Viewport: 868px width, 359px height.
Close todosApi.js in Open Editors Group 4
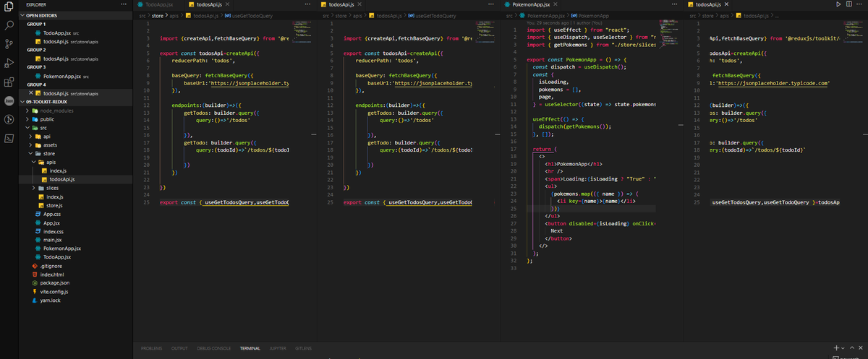(30, 93)
